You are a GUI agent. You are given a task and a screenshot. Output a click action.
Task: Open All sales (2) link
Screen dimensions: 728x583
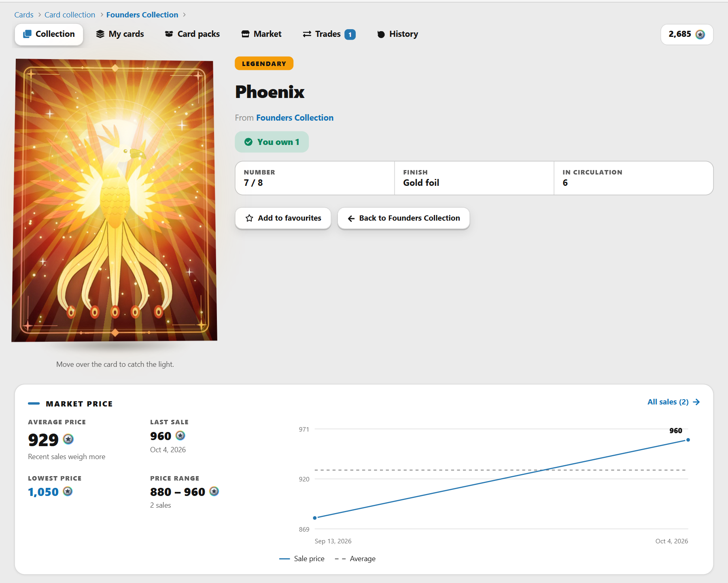(x=673, y=402)
